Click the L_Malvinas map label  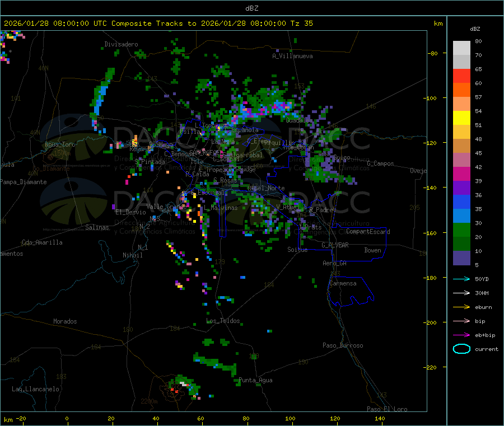[x=221, y=208]
